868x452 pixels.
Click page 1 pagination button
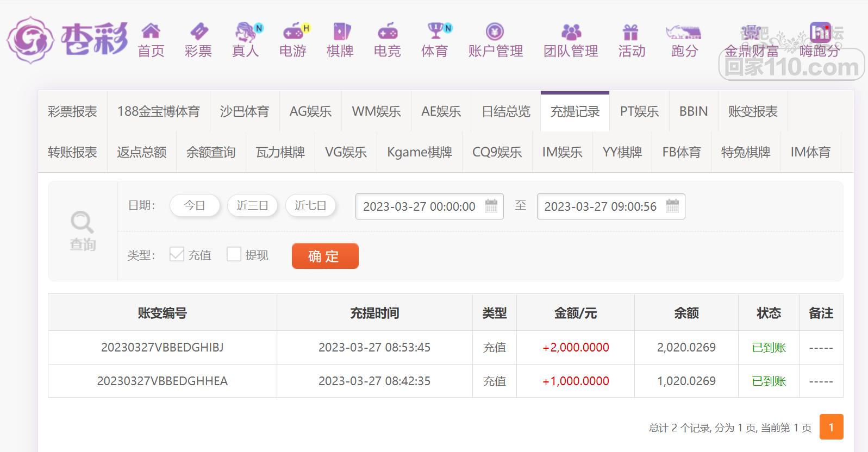[x=831, y=427]
